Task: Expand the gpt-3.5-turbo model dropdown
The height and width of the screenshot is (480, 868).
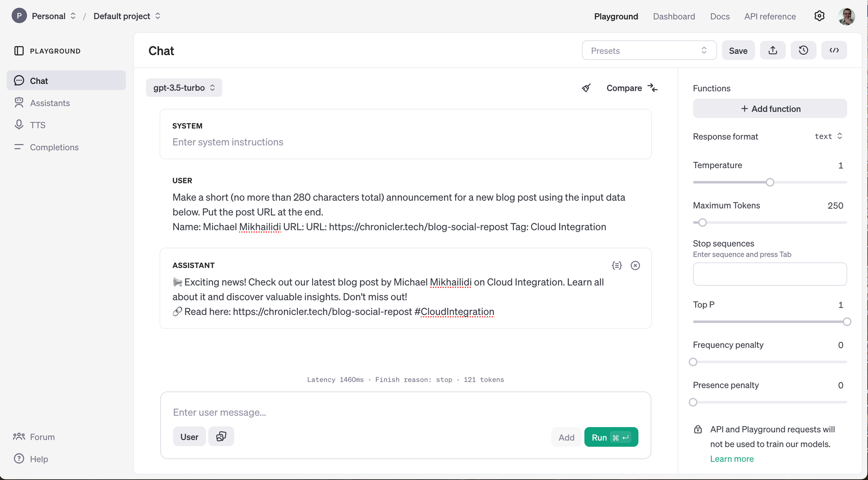Action: [x=184, y=88]
